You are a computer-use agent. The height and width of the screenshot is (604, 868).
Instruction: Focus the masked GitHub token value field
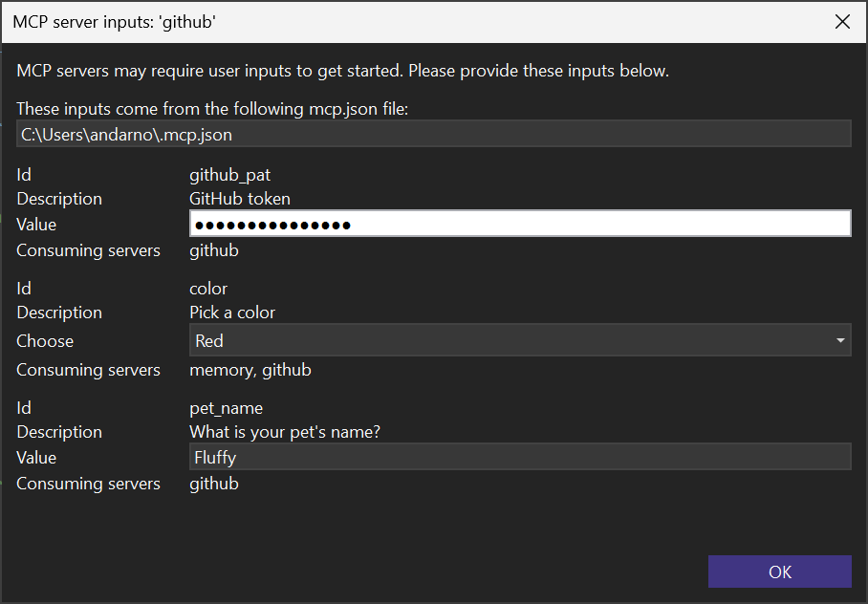pyautogui.click(x=519, y=225)
